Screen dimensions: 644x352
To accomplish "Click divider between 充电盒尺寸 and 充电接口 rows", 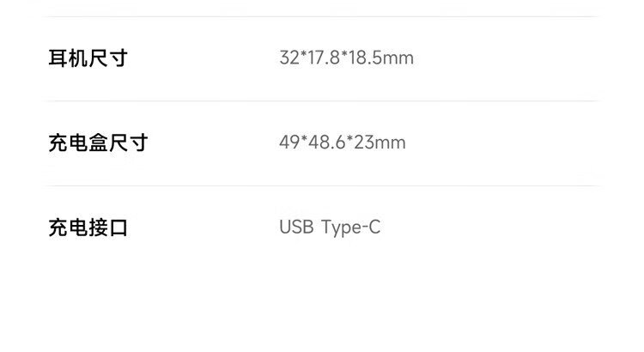I will coord(322,185).
